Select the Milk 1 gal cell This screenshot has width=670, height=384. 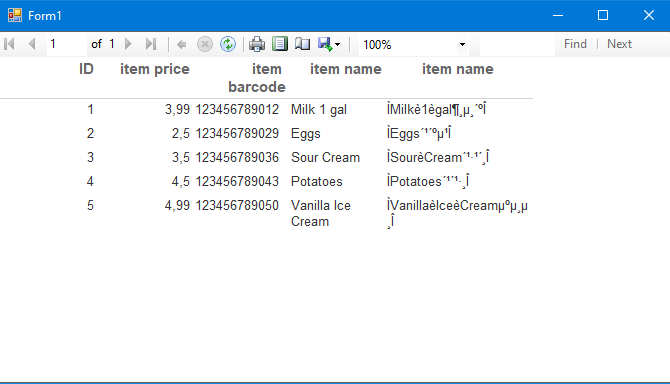click(319, 110)
